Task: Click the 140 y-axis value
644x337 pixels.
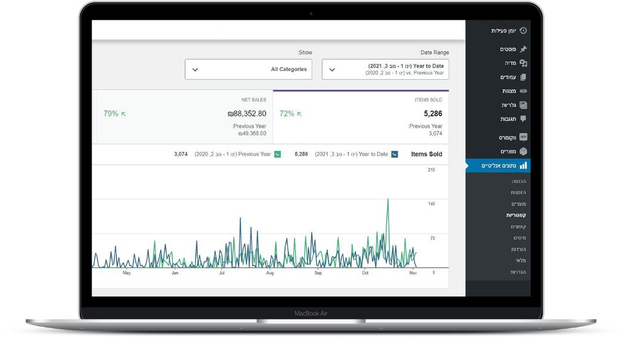Action: (431, 204)
